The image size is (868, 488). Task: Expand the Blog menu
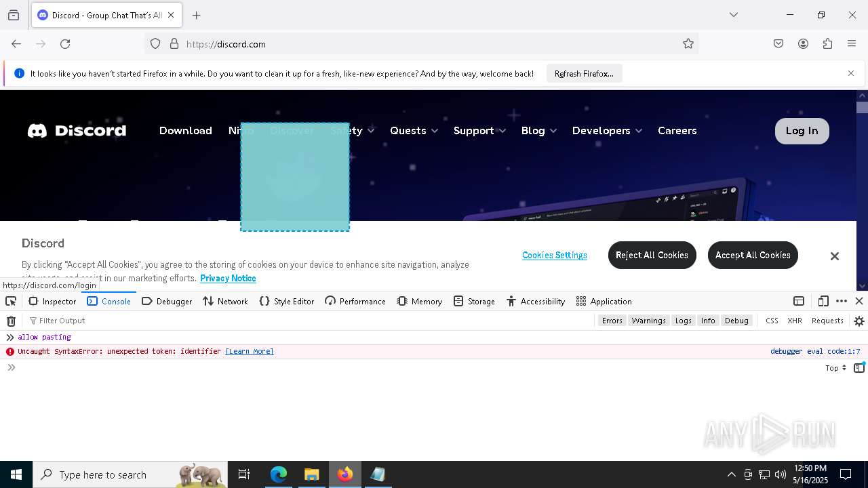[x=539, y=131]
